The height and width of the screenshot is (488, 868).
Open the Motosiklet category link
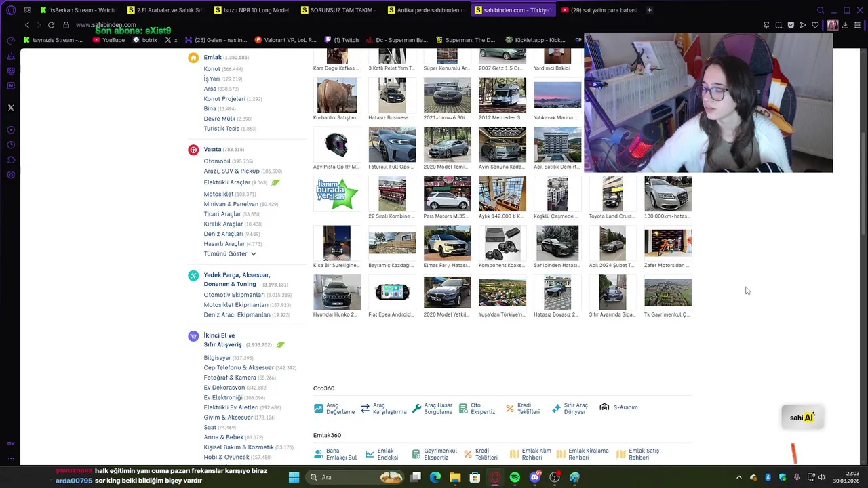(x=218, y=195)
